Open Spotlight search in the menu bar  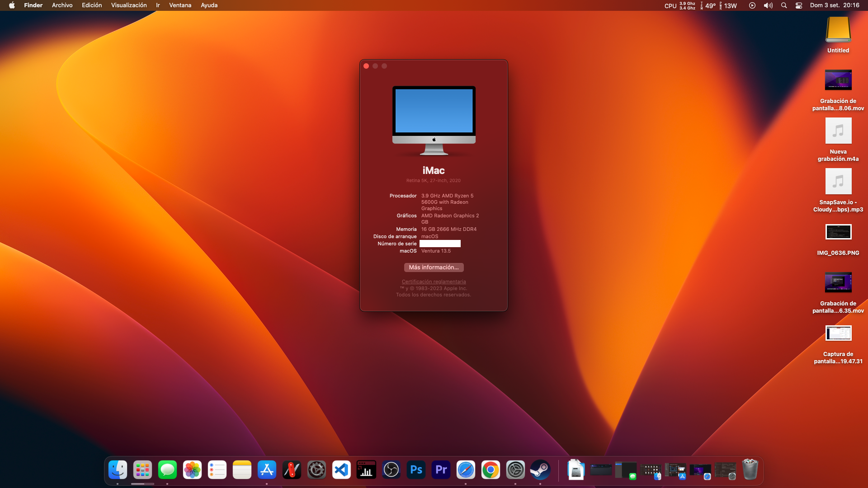pos(784,5)
